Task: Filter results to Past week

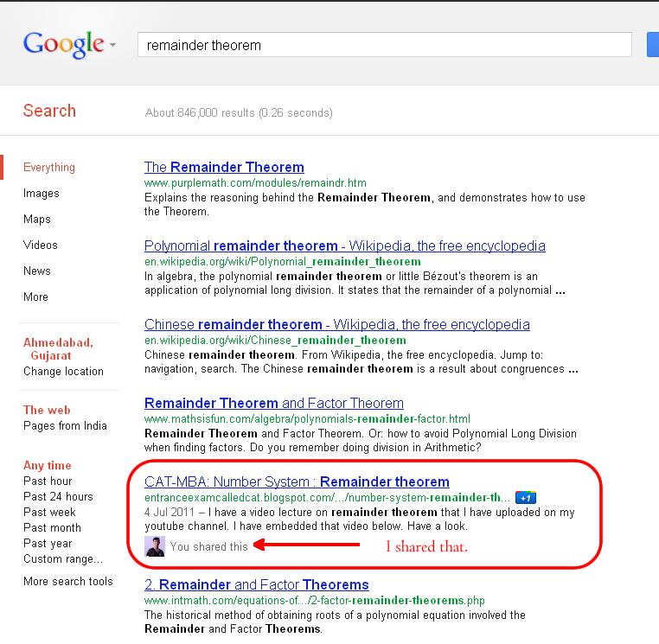Action: pos(49,512)
